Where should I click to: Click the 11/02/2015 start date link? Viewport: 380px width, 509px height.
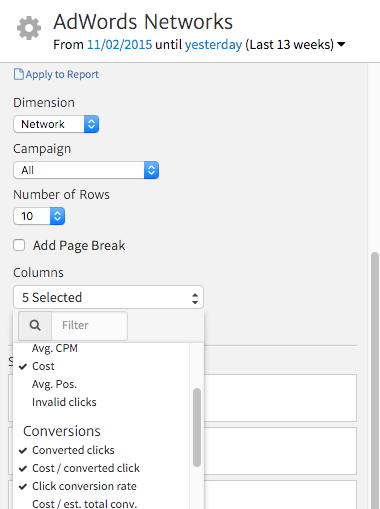119,45
